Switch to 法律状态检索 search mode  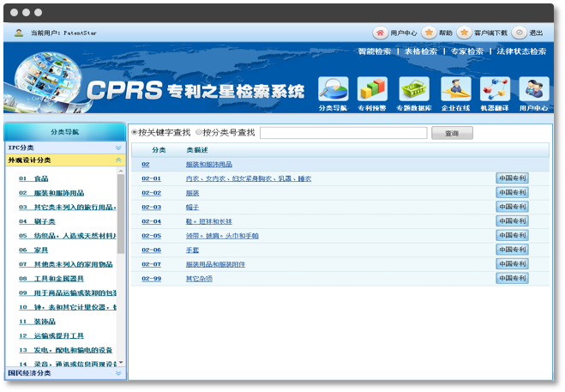521,51
